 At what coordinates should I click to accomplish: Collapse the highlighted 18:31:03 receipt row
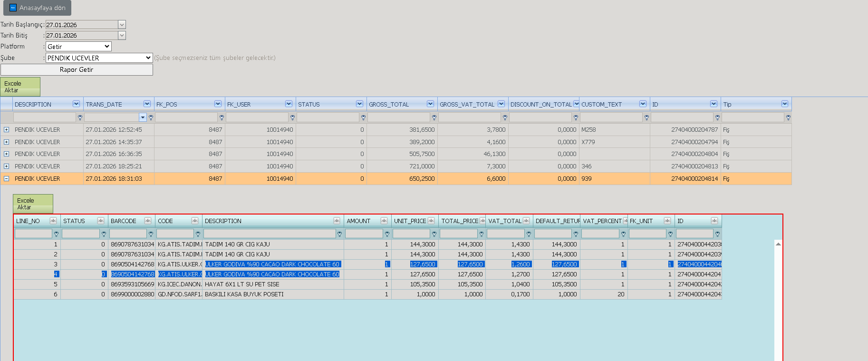[6, 179]
